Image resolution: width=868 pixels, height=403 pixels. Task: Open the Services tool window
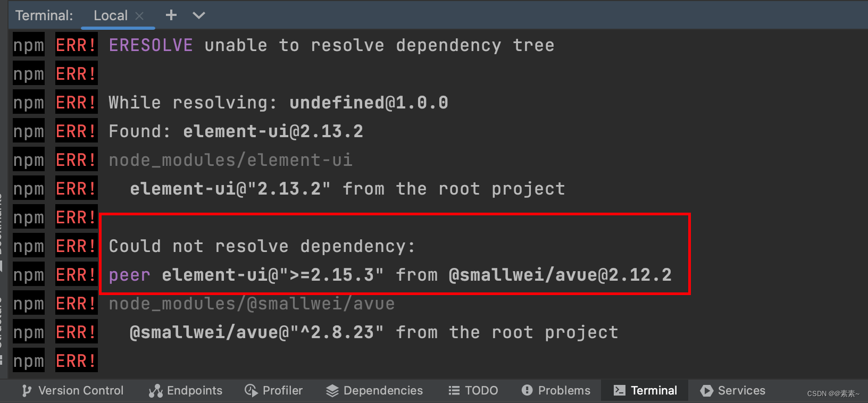tap(733, 391)
